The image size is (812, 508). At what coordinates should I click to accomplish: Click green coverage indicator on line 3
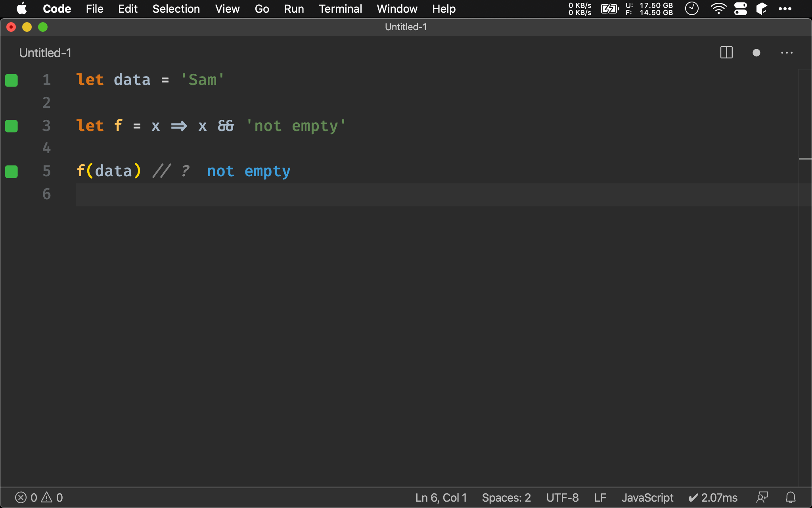[11, 126]
